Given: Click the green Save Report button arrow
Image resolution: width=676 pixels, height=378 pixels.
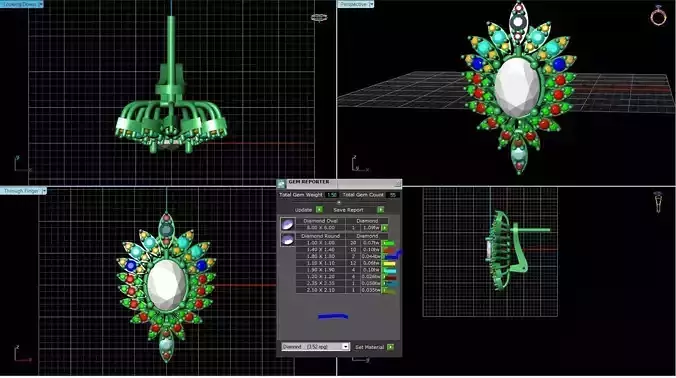Looking at the screenshot, I should click(381, 209).
